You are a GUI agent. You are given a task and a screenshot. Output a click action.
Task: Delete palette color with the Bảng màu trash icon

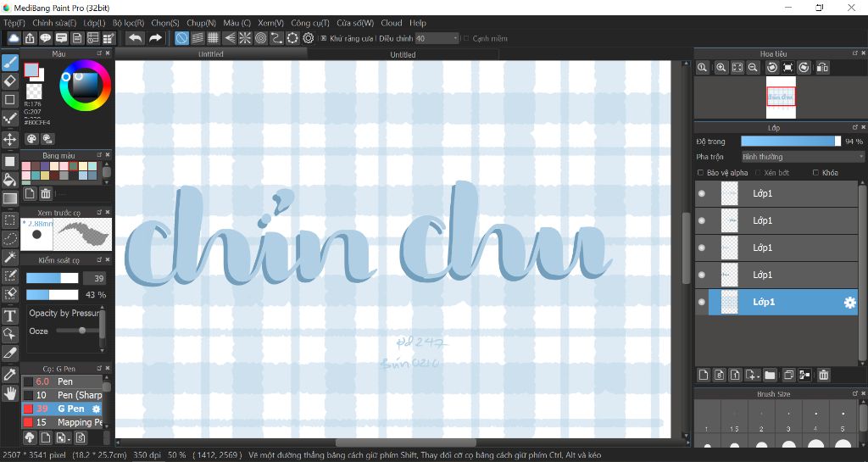click(46, 193)
